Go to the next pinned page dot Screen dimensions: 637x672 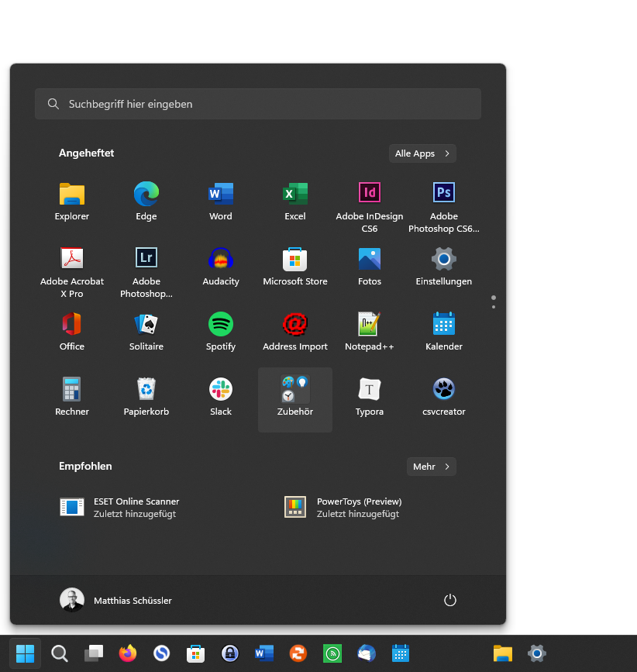494,307
